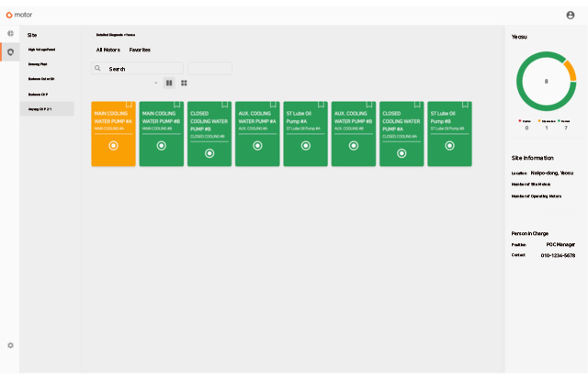This screenshot has height=381, width=588.
Task: Open the ST Lube Oil Pump #B card title
Action: coord(443,118)
